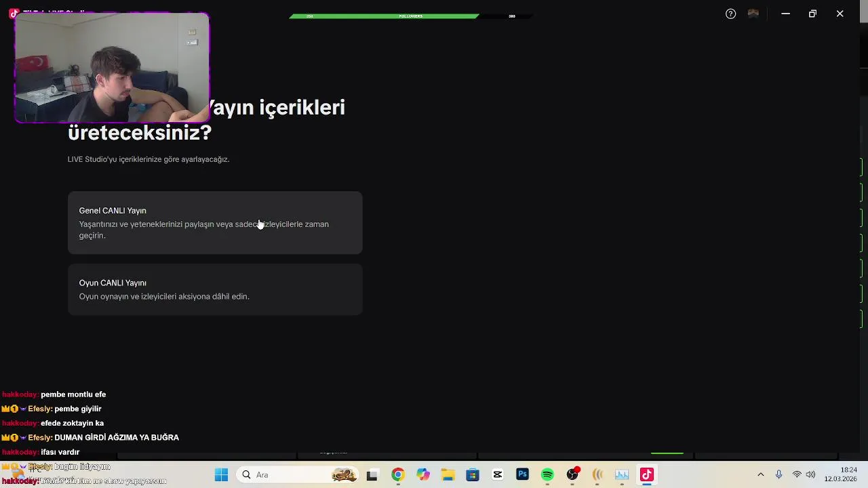Open File Explorer from the taskbar
Image resolution: width=868 pixels, height=488 pixels.
[x=448, y=474]
